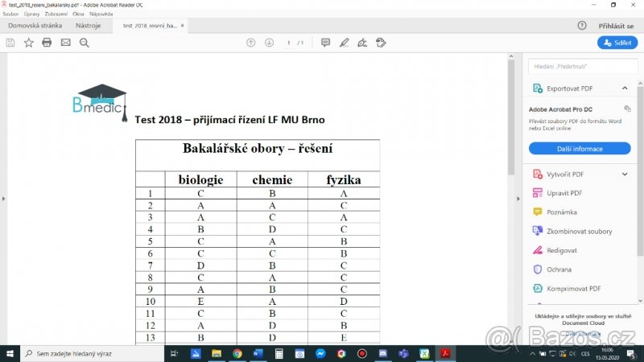644x362 pixels.
Task: Open Word from the taskbar
Action: tap(258, 353)
